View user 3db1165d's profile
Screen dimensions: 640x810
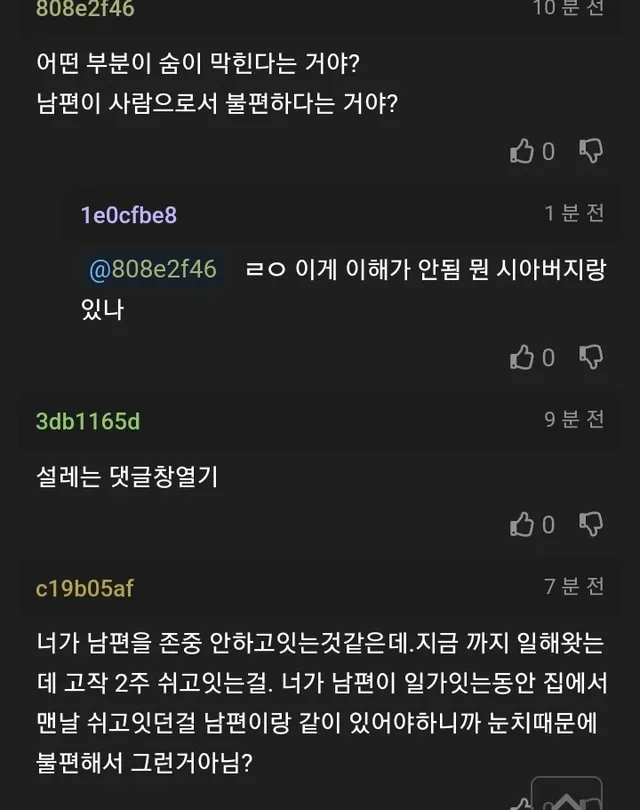(88, 421)
